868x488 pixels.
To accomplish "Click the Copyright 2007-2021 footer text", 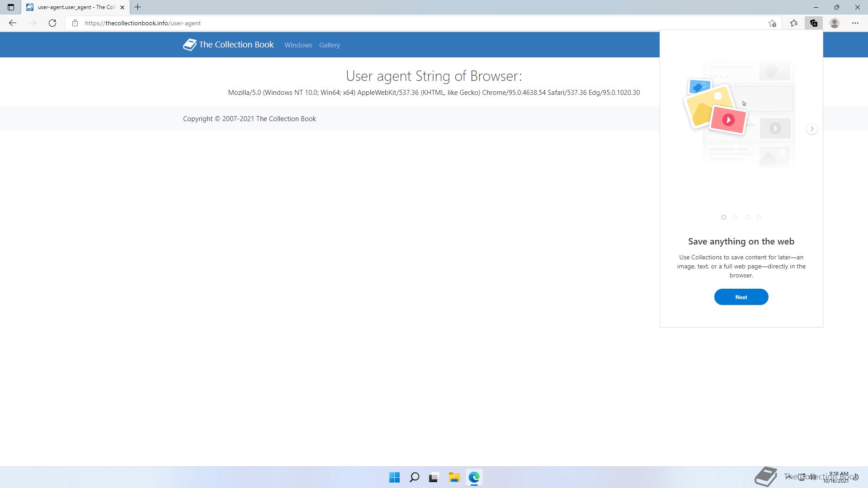I will coord(250,119).
